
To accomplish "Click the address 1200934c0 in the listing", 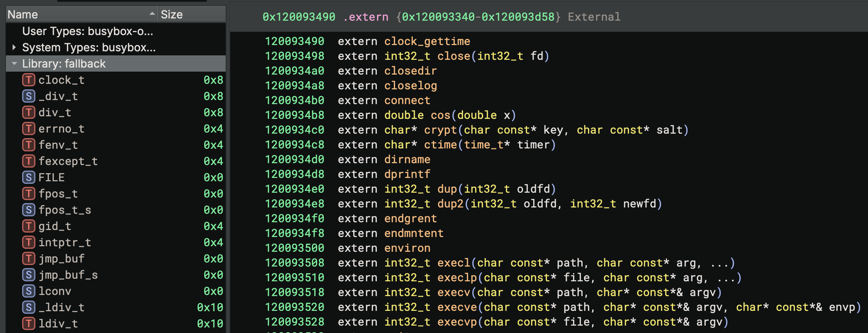I will pos(294,130).
